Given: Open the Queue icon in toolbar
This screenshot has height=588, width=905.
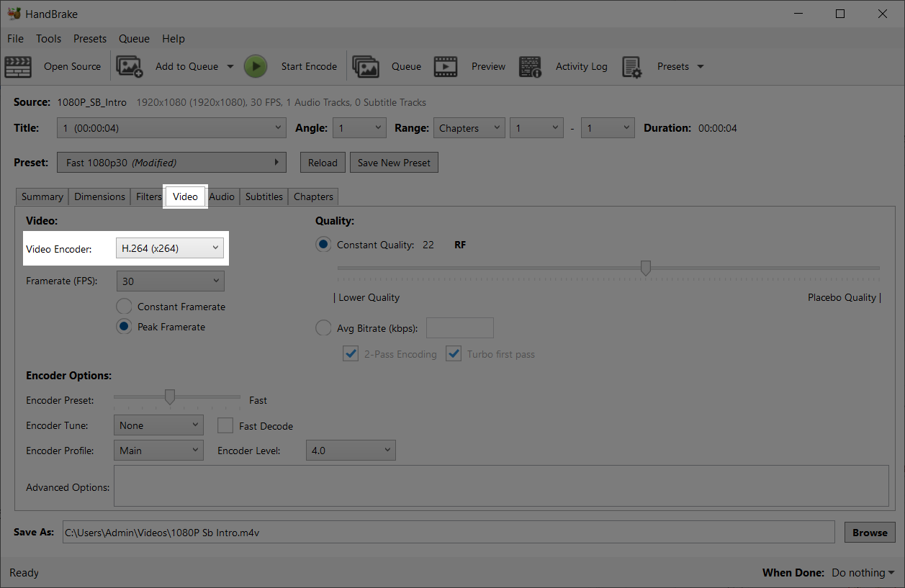Looking at the screenshot, I should point(366,66).
